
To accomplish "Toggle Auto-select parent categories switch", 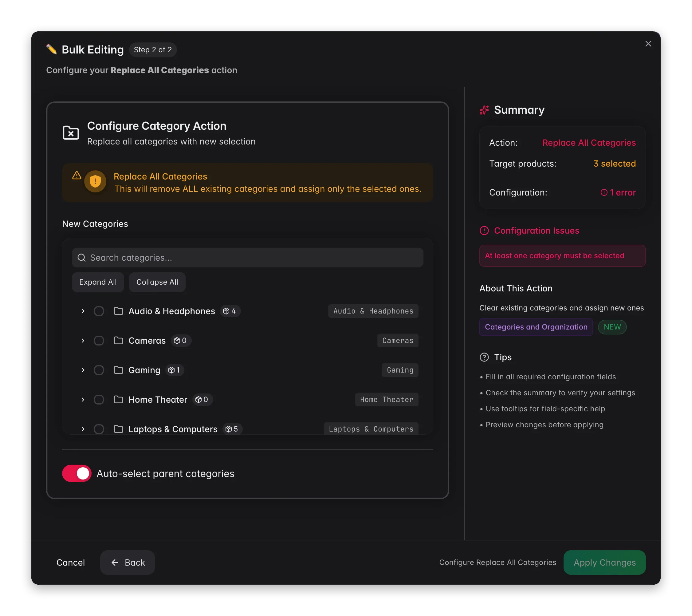I will point(77,473).
